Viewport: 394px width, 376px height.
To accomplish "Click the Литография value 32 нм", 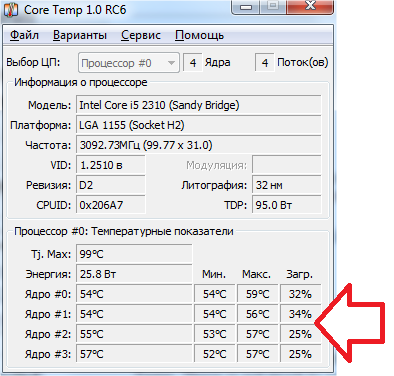I will point(287,185).
